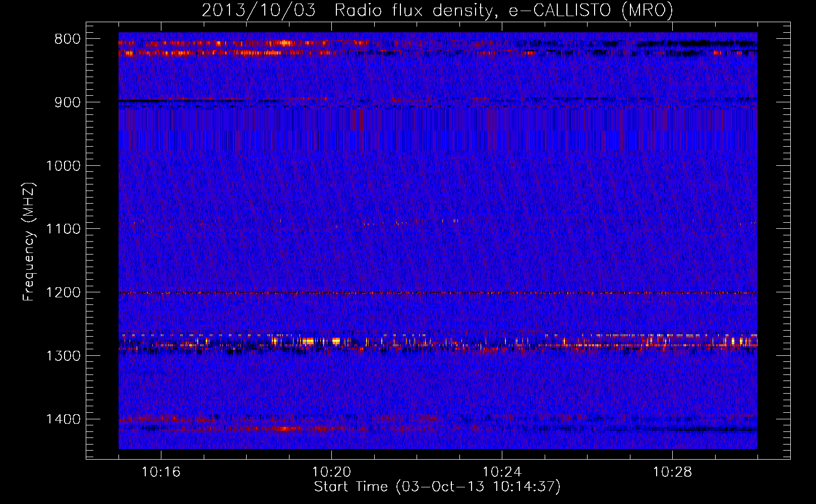Click the 900 frequency tick label

(67, 103)
